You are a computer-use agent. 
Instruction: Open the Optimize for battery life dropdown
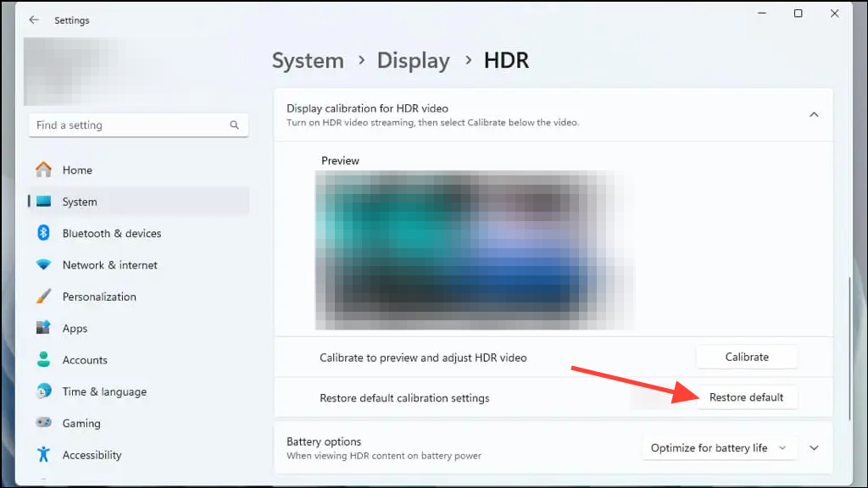click(x=719, y=447)
